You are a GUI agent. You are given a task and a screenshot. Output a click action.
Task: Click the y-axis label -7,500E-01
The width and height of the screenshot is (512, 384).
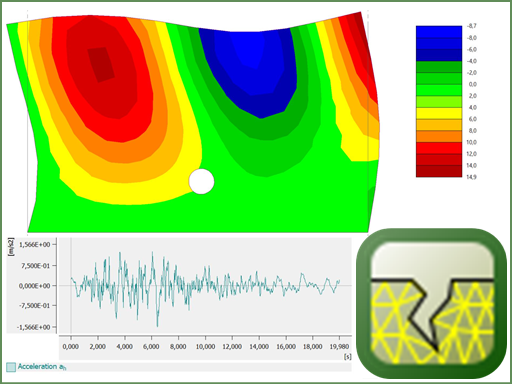(34, 306)
